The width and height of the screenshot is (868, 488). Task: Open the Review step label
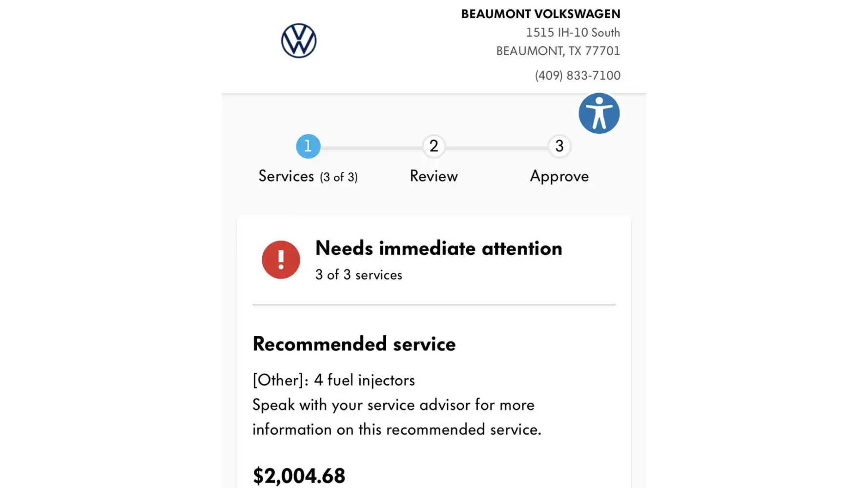pos(434,176)
